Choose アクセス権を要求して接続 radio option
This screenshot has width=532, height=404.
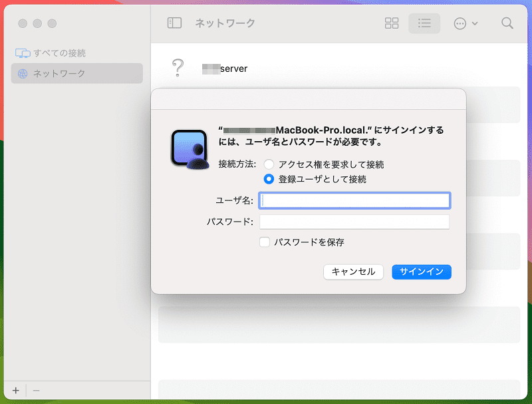pos(269,164)
